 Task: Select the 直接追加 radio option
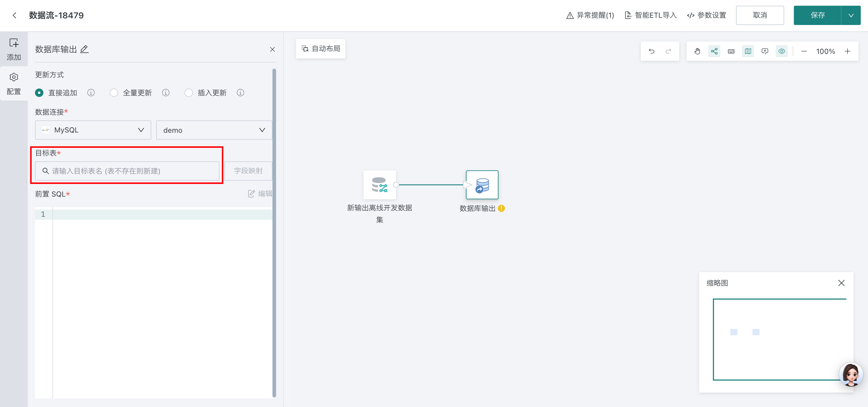39,93
